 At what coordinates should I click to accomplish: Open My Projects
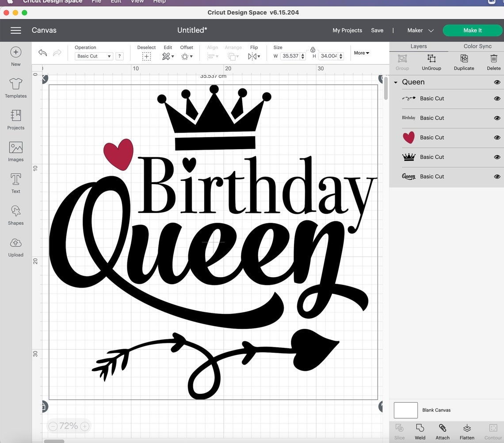[x=347, y=30]
